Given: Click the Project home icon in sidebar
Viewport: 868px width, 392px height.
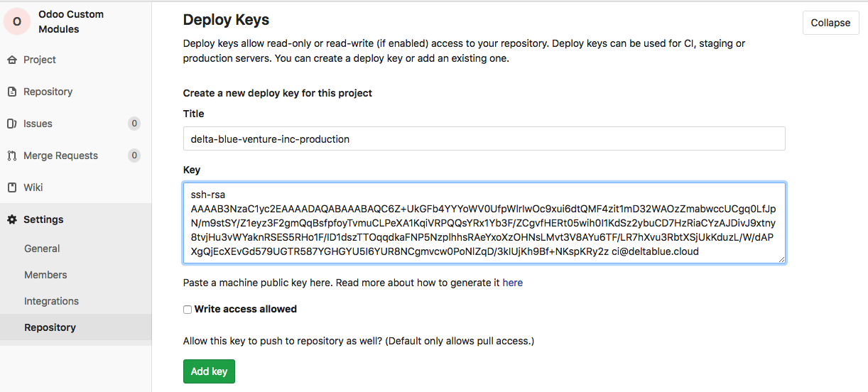Looking at the screenshot, I should [11, 60].
